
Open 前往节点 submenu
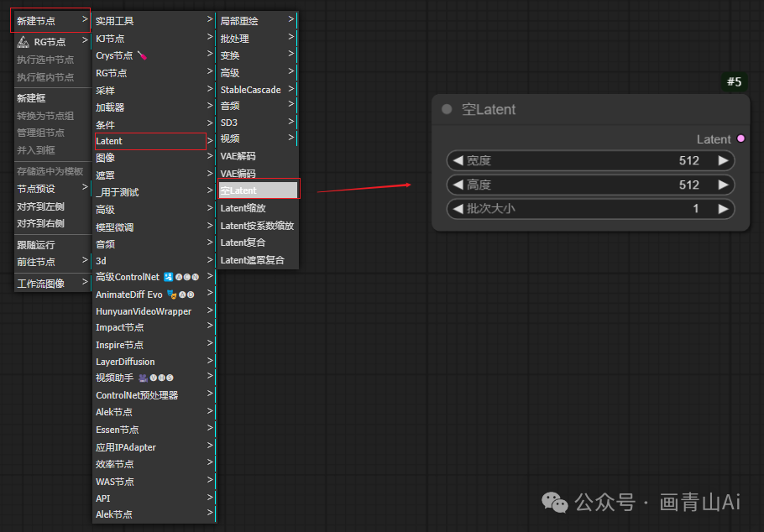click(x=53, y=262)
